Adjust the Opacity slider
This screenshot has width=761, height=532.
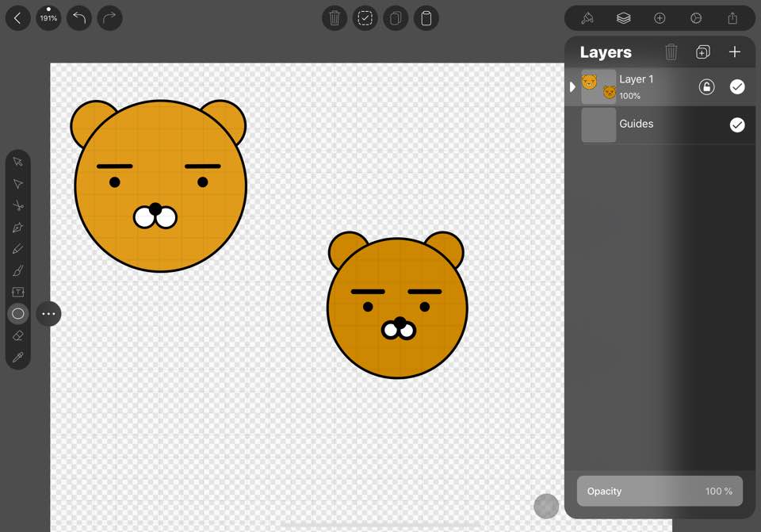[660, 492]
